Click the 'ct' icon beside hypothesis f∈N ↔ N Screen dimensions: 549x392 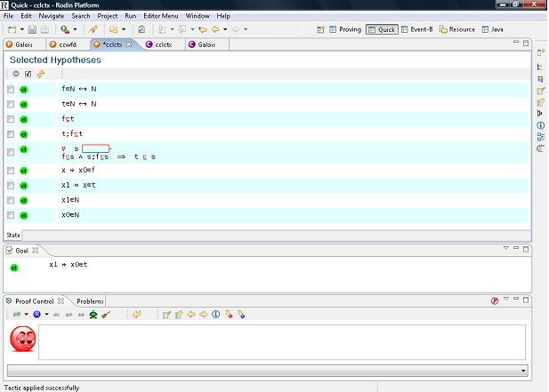pos(25,90)
